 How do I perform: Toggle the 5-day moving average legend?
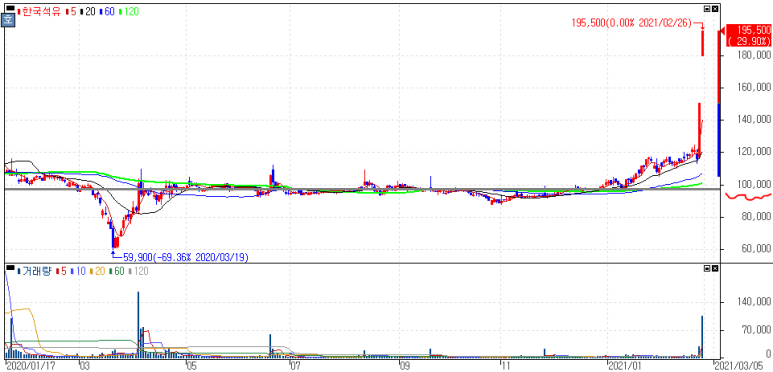tap(70, 10)
